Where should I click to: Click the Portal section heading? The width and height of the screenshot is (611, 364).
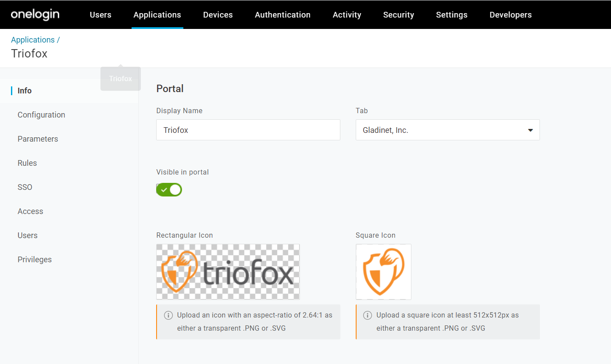[170, 89]
